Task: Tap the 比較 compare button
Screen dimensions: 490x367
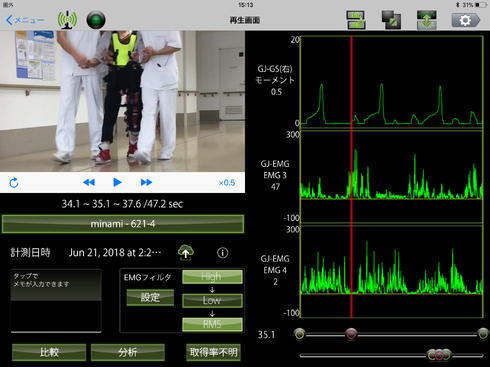Action: [x=49, y=352]
